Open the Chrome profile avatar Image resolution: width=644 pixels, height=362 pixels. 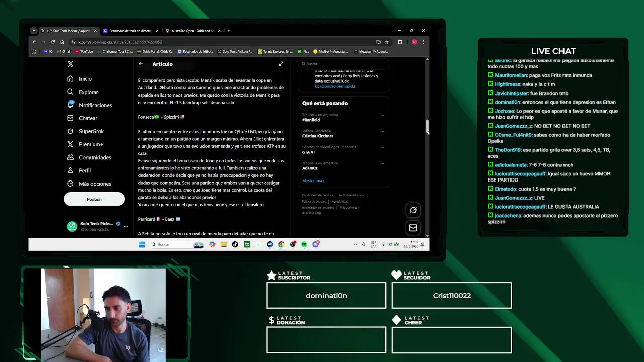[x=414, y=42]
